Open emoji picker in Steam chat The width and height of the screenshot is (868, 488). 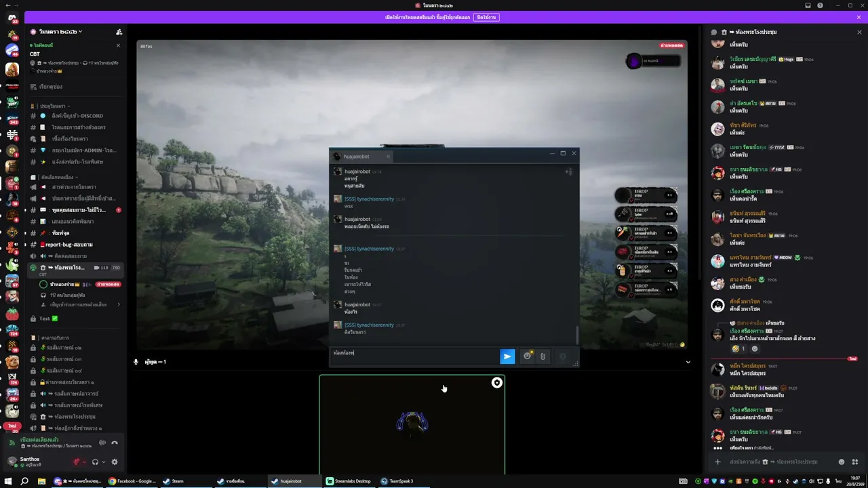527,356
